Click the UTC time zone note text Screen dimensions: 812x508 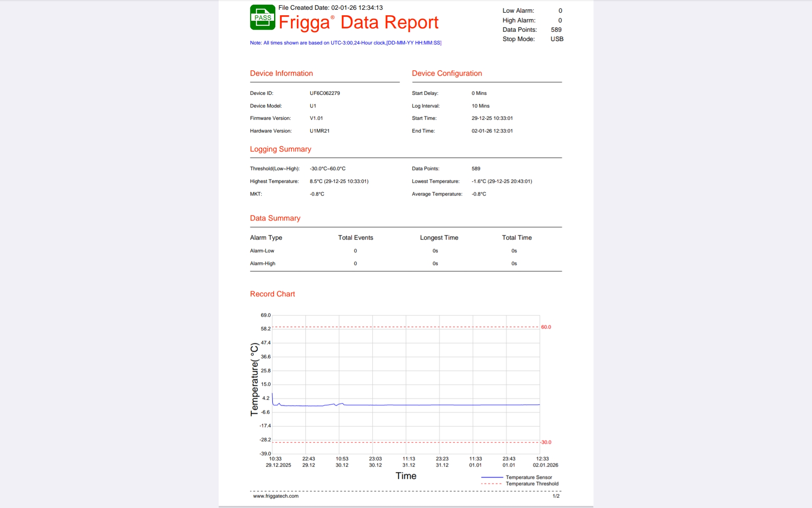click(345, 43)
